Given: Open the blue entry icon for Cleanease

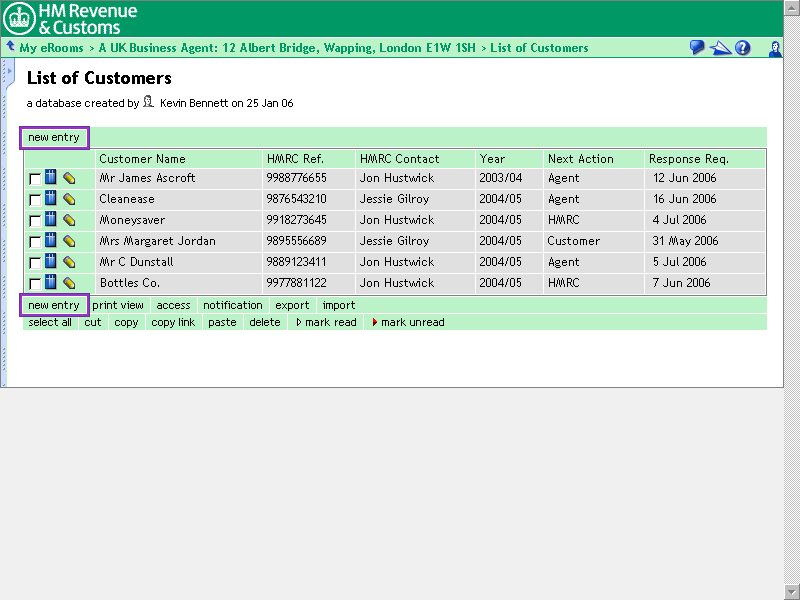Looking at the screenshot, I should click(x=51, y=199).
